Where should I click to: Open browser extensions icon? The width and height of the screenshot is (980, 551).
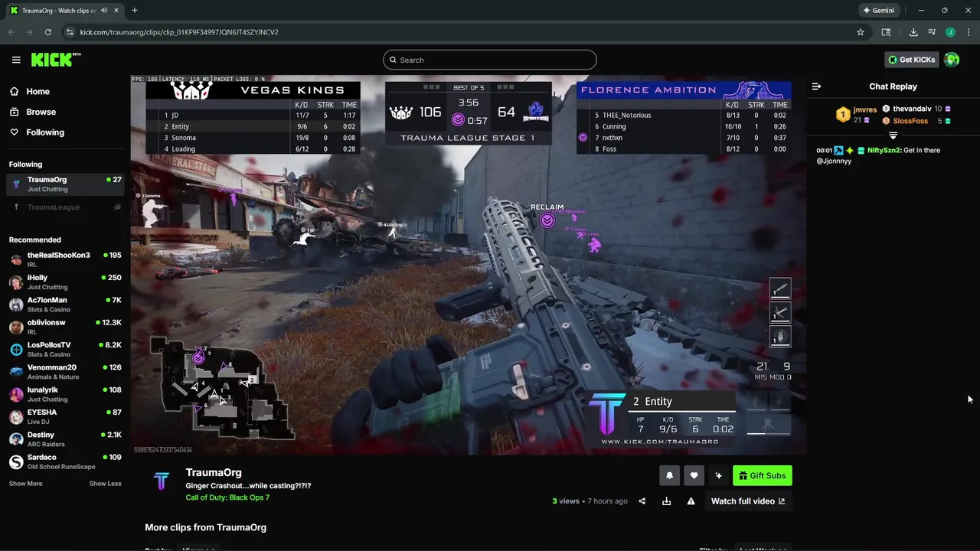[x=886, y=32]
